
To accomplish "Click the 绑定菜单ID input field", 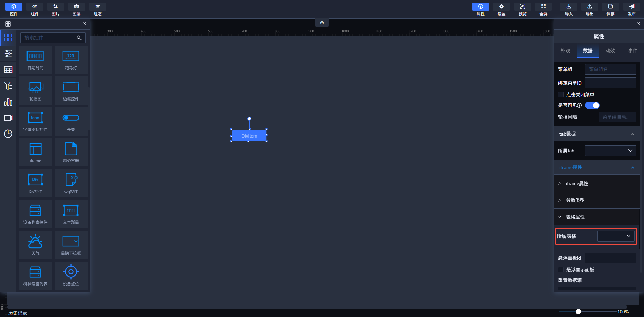I will (x=610, y=83).
